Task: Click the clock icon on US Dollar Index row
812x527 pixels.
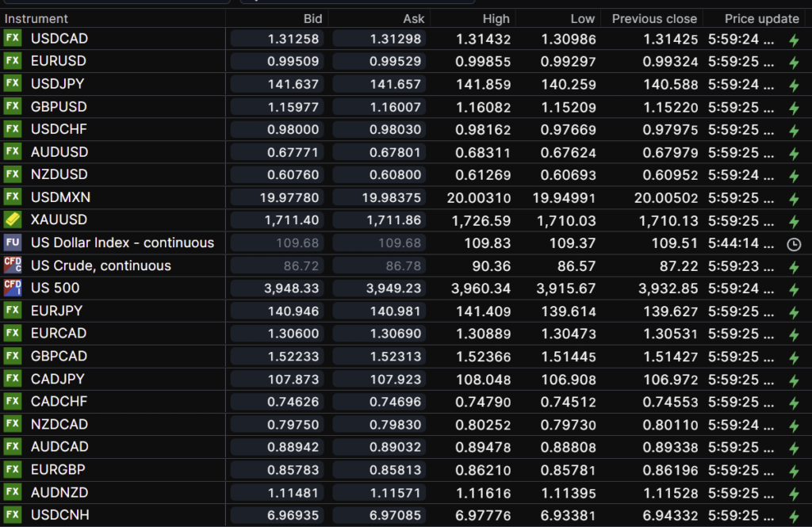Action: [x=793, y=244]
